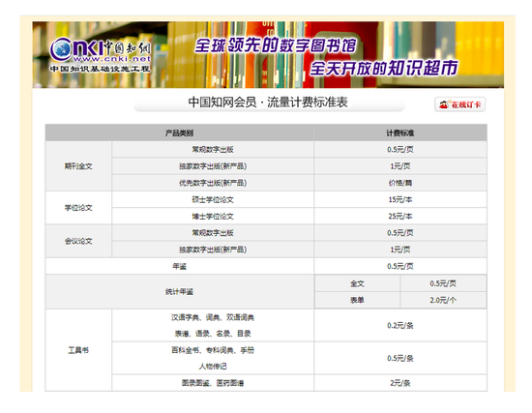Image resolution: width=532 pixels, height=413 pixels.
Task: Click the 表单 cell under 统计年鉴
Action: tap(357, 301)
